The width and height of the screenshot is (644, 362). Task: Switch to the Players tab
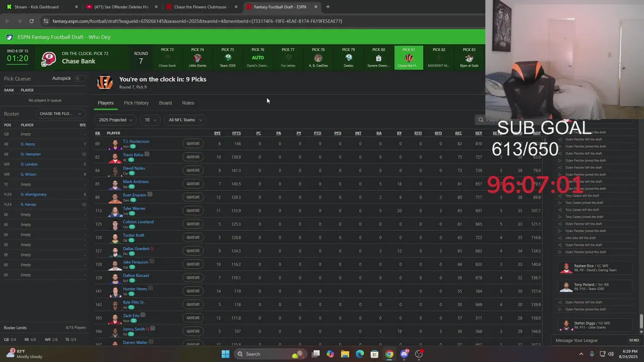point(106,103)
